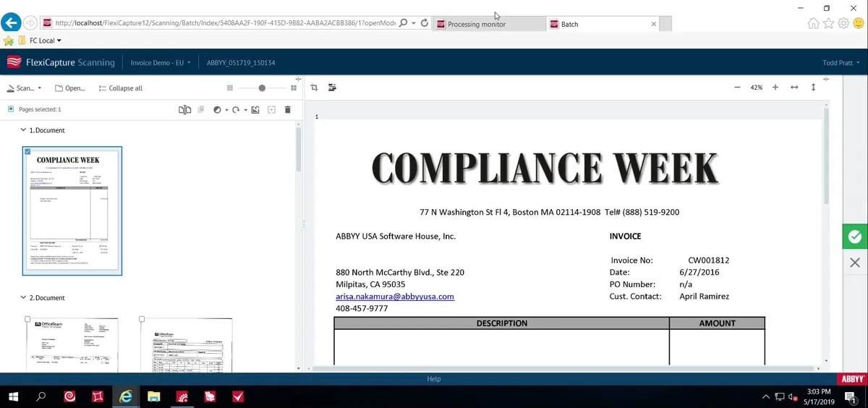Viewport: 868px width, 408px height.
Task: Click the image contrast adjustment icon
Action: pyautogui.click(x=218, y=109)
